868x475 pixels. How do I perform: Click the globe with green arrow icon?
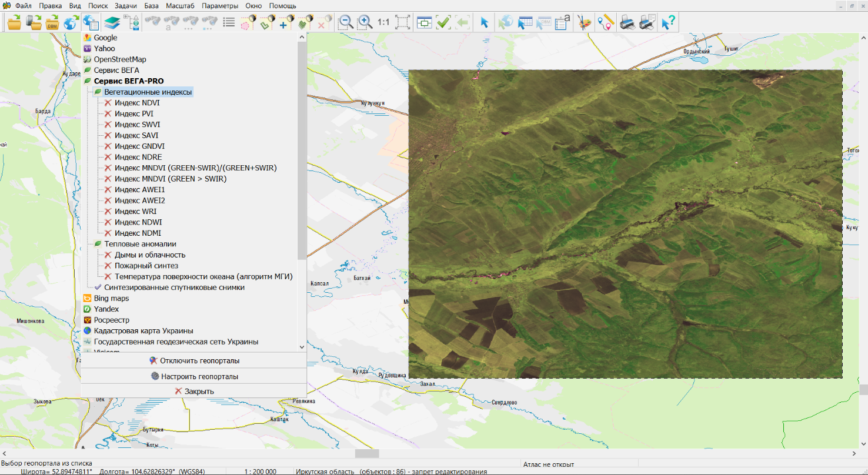click(71, 22)
